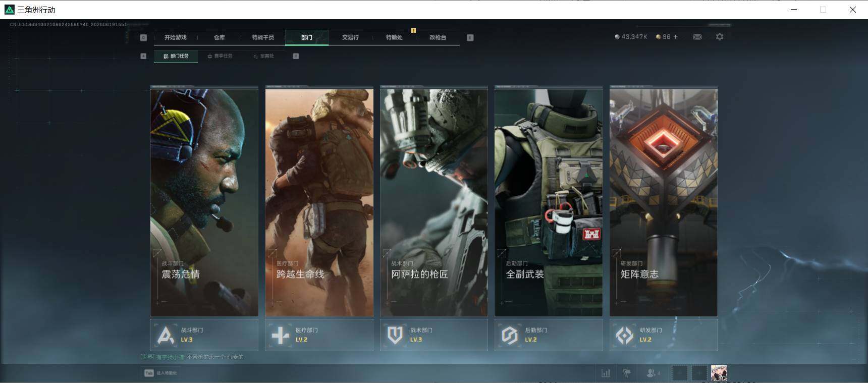The image size is (868, 383).
Task: Click the plus next to 96 currency
Action: [x=676, y=37]
